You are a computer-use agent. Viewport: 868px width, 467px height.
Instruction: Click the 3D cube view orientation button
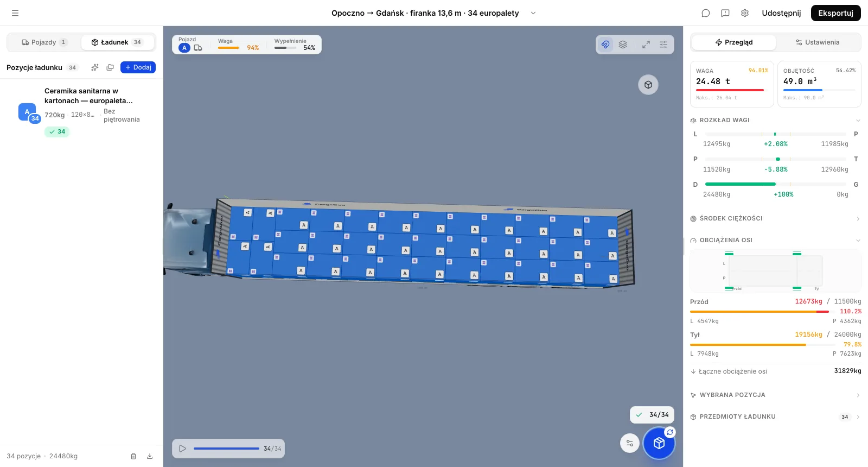pos(648,85)
